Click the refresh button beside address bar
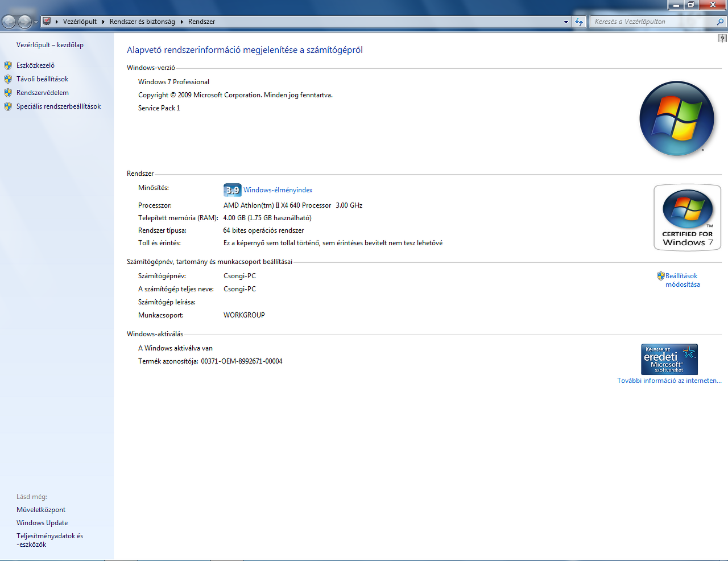The height and width of the screenshot is (561, 728). point(579,22)
